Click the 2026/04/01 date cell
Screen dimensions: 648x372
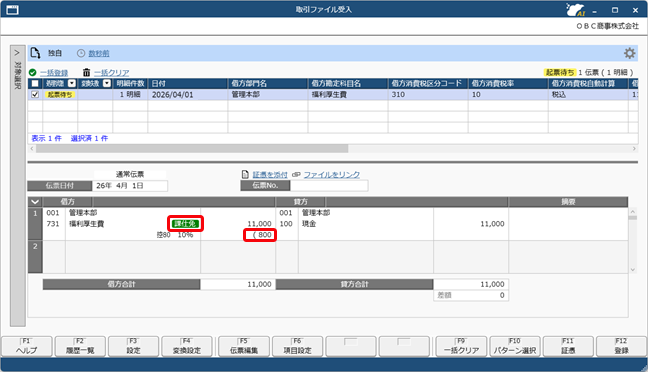[x=188, y=95]
